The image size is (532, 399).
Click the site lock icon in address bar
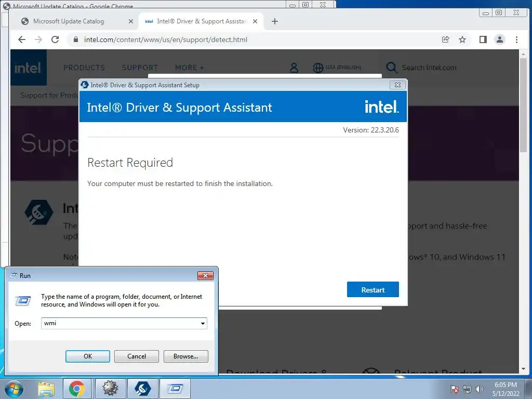[x=76, y=39]
